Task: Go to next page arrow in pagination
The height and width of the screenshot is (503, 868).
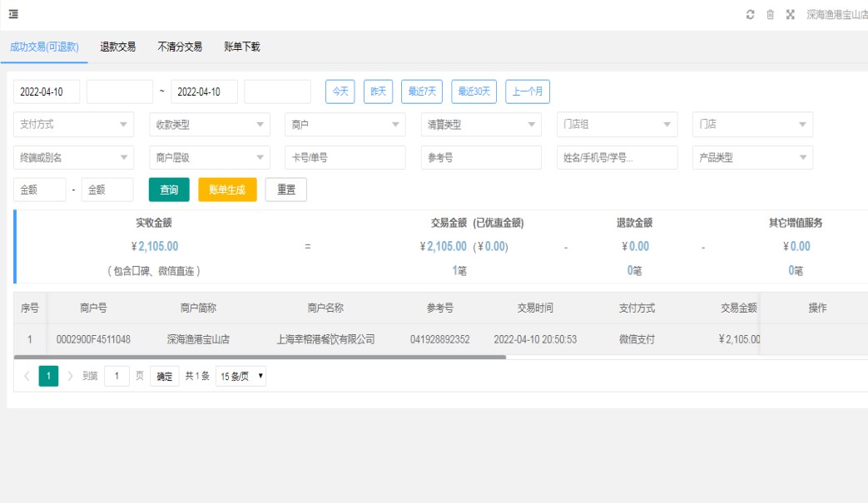Action: tap(70, 376)
